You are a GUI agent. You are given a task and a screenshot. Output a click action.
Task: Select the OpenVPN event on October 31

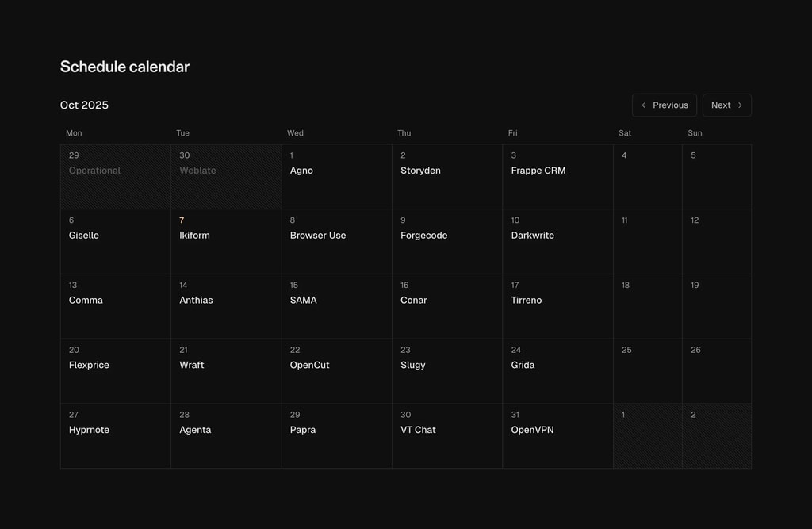pyautogui.click(x=532, y=429)
